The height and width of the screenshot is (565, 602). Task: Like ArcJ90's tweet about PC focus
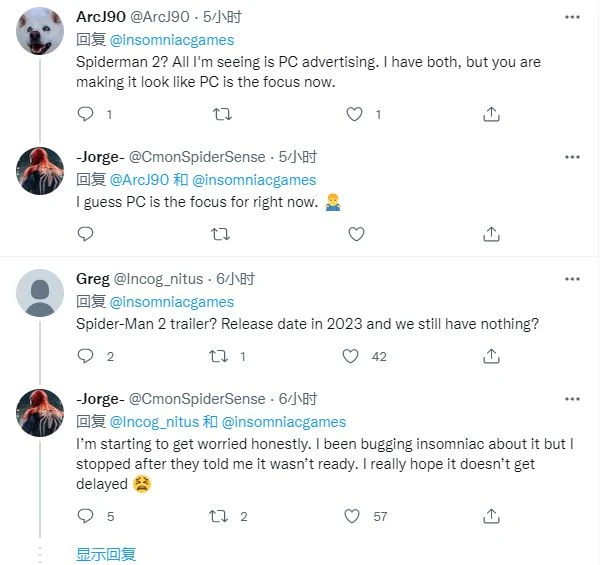(354, 115)
